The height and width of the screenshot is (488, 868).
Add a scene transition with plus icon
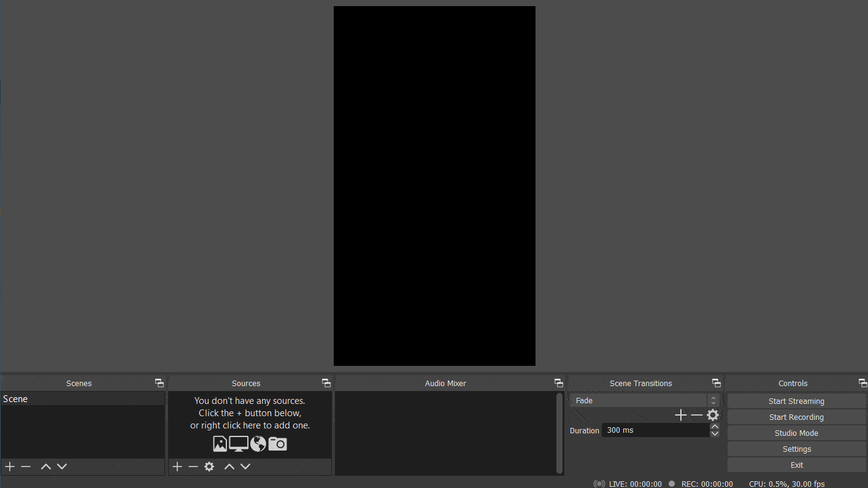pos(681,416)
